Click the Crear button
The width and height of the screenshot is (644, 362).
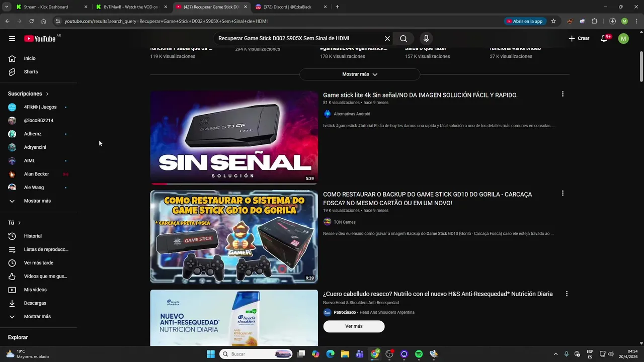579,39
